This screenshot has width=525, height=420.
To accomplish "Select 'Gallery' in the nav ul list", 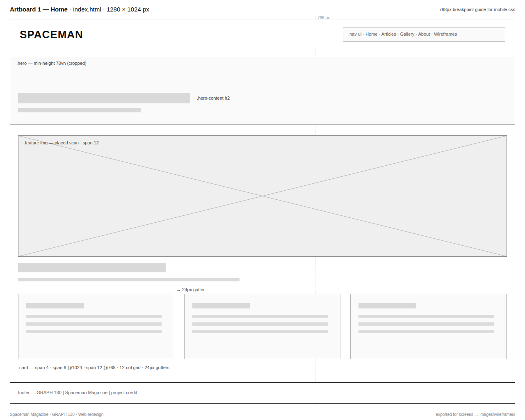I will click(x=407, y=34).
